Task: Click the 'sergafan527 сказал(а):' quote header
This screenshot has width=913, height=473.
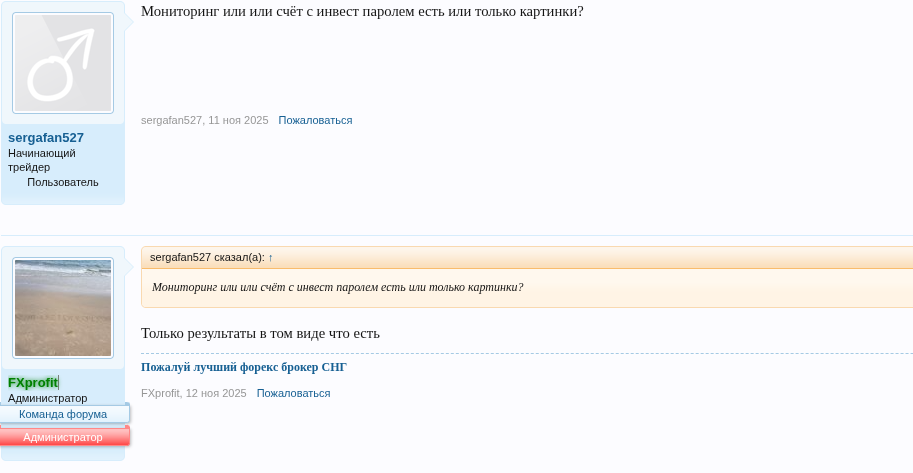Action: point(206,257)
